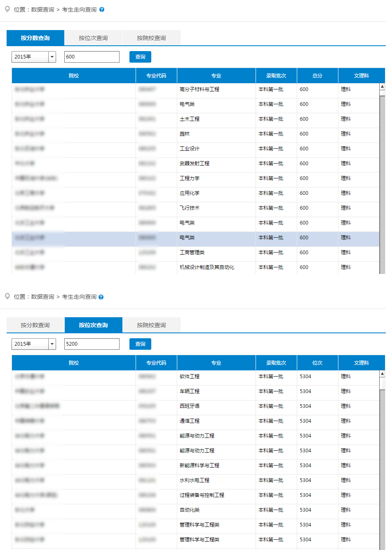This screenshot has height=550, width=392.
Task: Switch to the 按位次查询 tab in the top section
Action: tap(93, 37)
